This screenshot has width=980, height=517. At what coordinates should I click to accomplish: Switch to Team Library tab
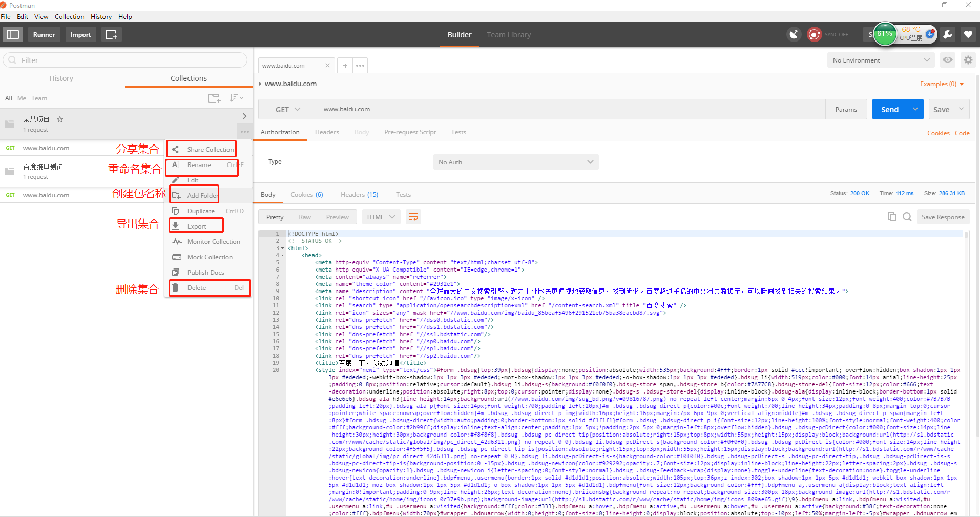pos(509,34)
